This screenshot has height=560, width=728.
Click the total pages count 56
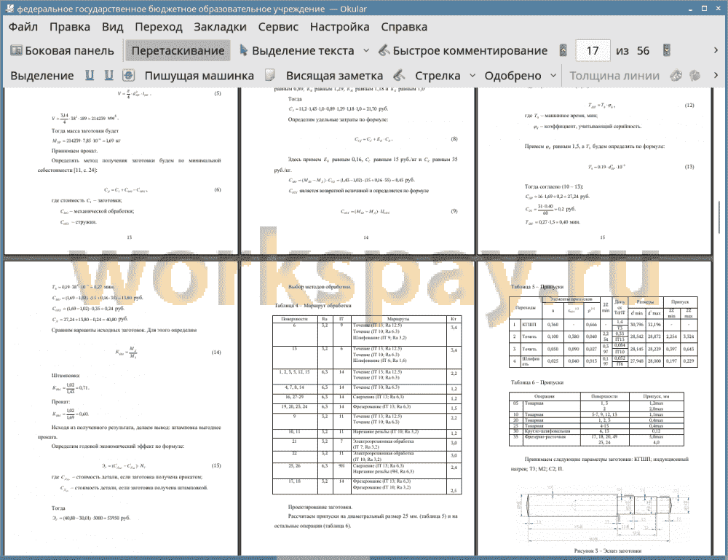[x=643, y=51]
